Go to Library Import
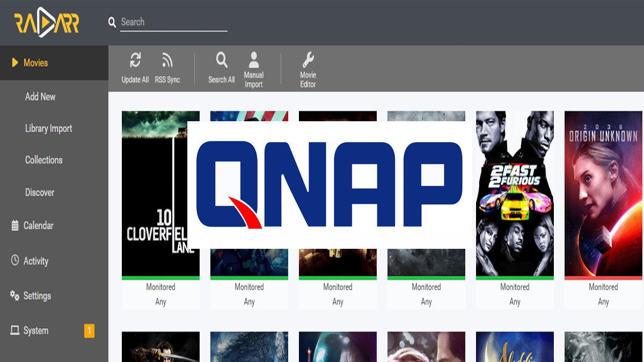 coord(48,129)
